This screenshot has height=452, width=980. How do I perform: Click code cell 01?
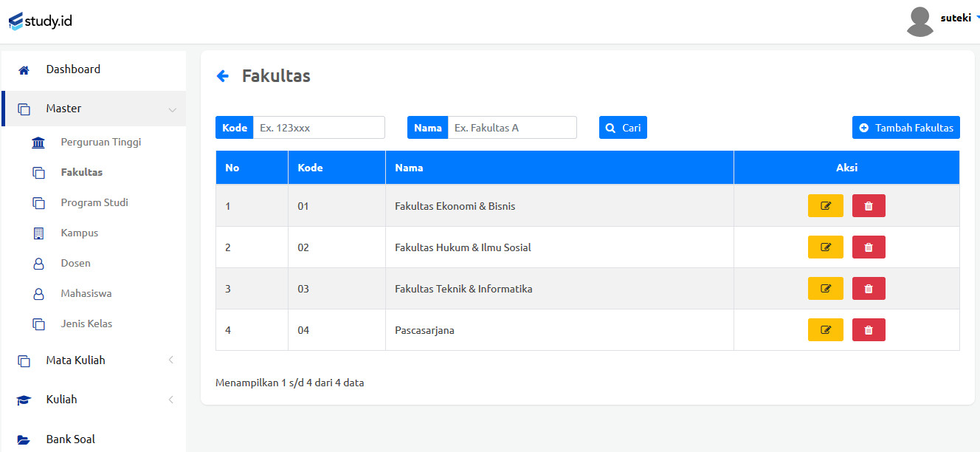tap(337, 206)
